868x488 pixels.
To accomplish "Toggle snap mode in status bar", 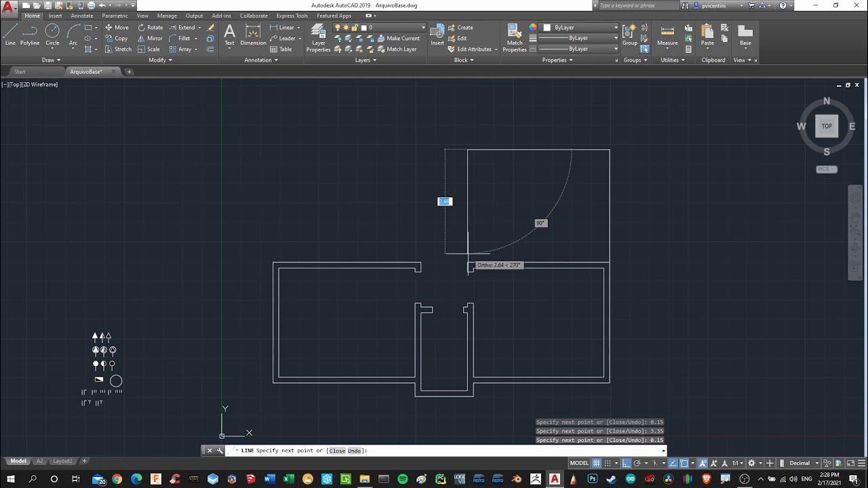I will pyautogui.click(x=608, y=463).
